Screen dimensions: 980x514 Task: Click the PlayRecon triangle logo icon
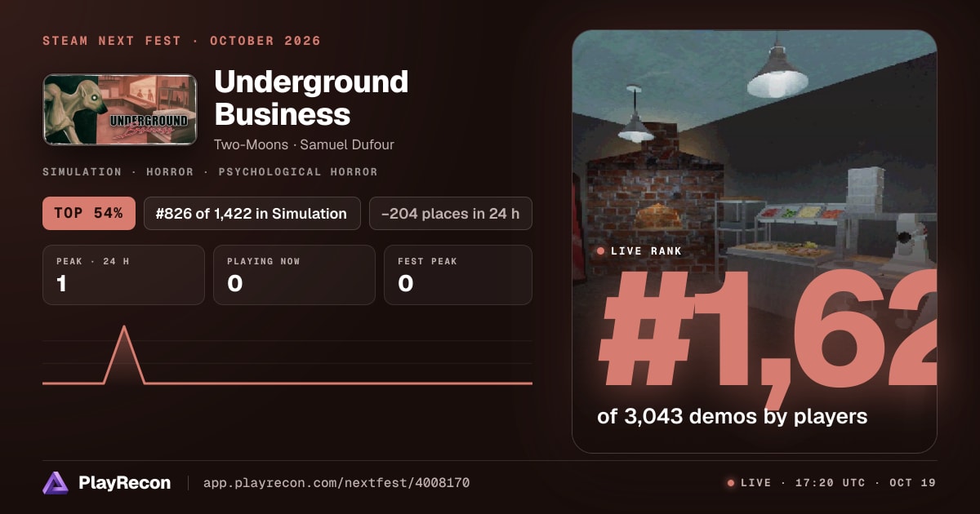[x=56, y=483]
